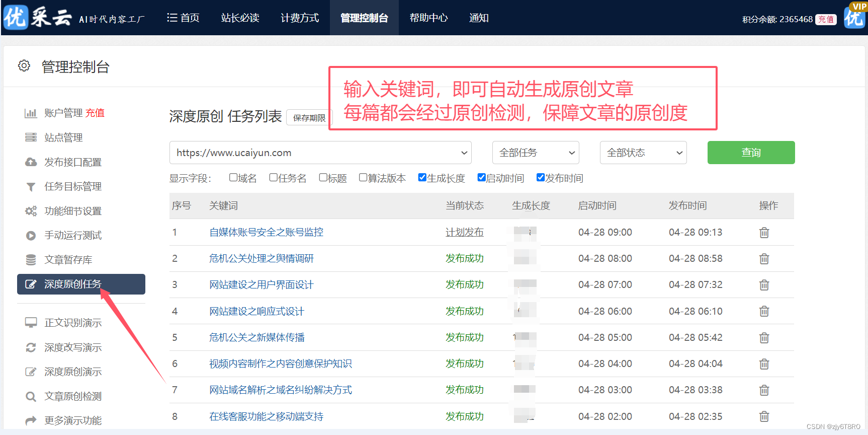868x435 pixels.
Task: Delete the 危机公关之新媒体传播 task
Action: click(764, 338)
